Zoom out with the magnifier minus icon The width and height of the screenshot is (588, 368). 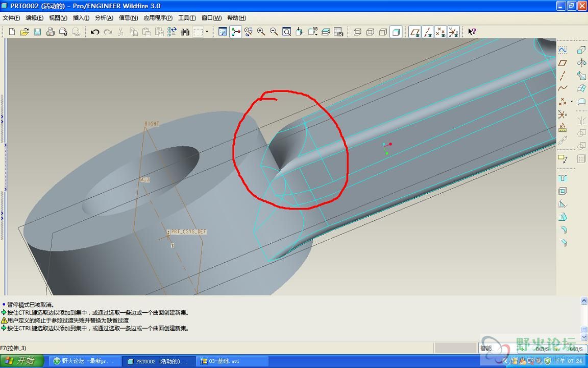coord(274,32)
